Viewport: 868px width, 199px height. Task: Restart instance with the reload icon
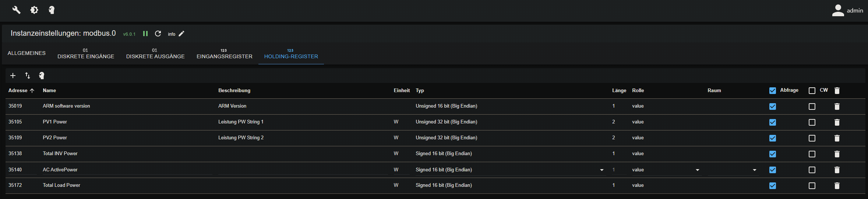(x=158, y=34)
